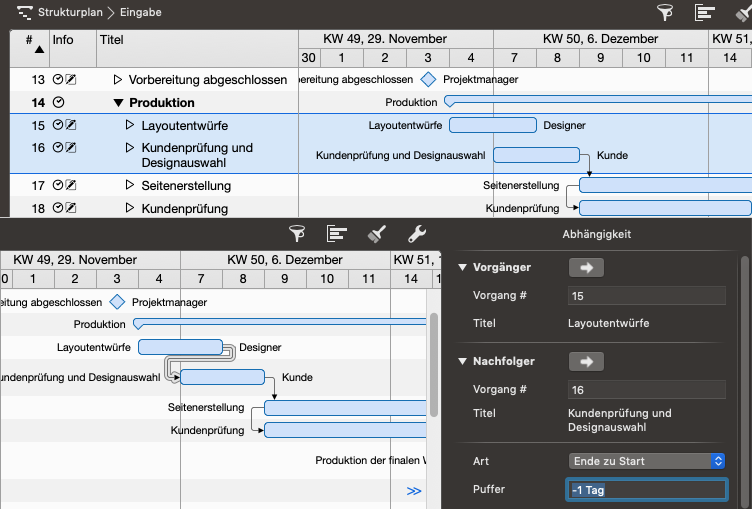Click the filter funnel icon in lower toolbar
752x509 pixels.
[297, 233]
